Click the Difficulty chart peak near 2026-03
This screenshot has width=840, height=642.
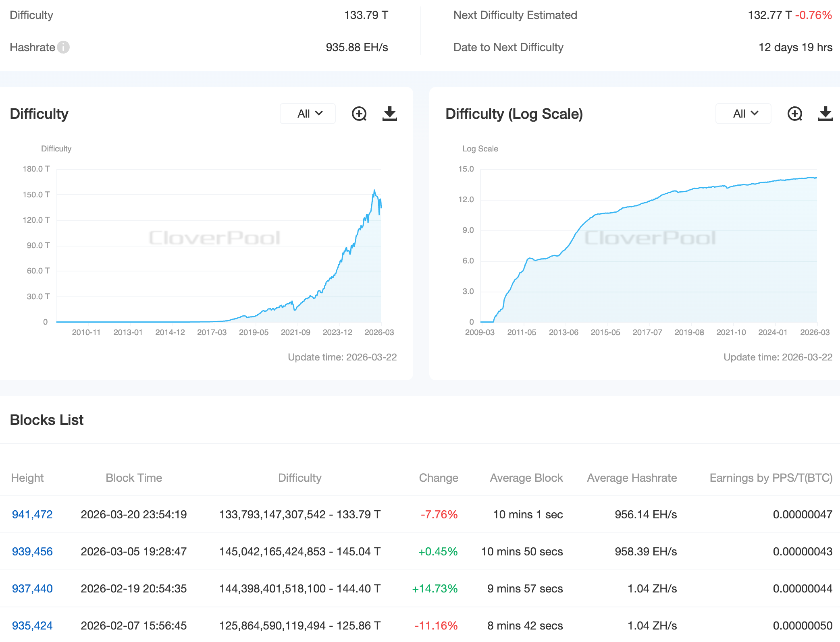[374, 191]
